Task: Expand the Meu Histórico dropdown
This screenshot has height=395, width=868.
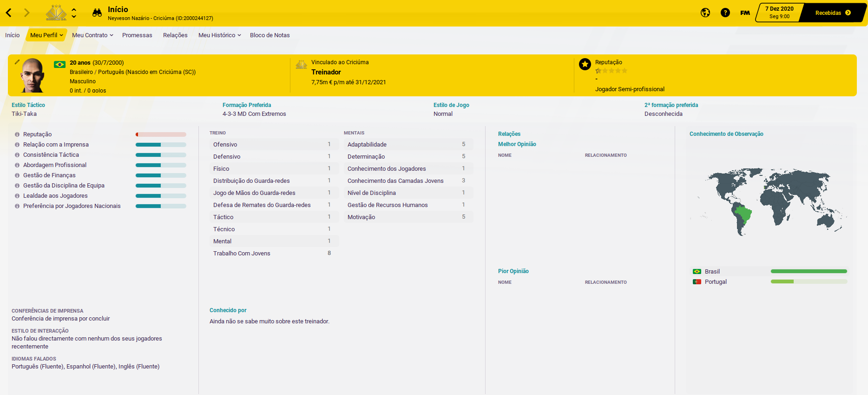Action: click(x=219, y=35)
